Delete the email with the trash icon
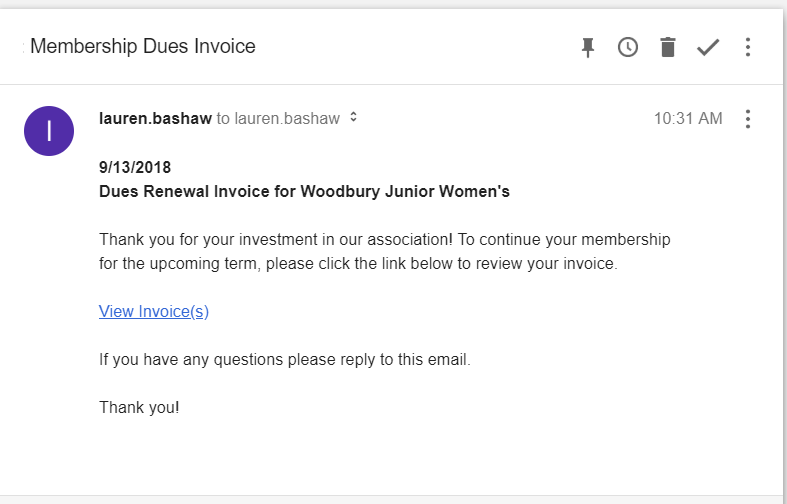This screenshot has height=504, width=787. pyautogui.click(x=668, y=47)
